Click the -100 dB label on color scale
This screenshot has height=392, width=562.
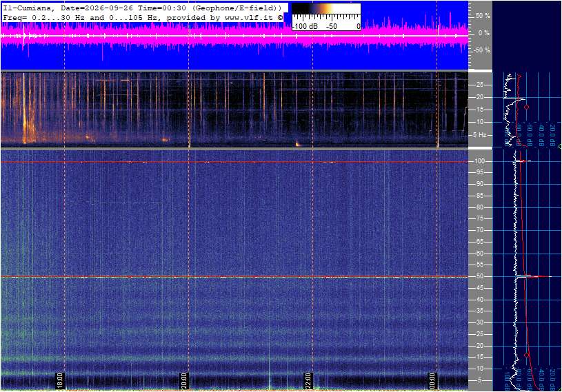(305, 26)
